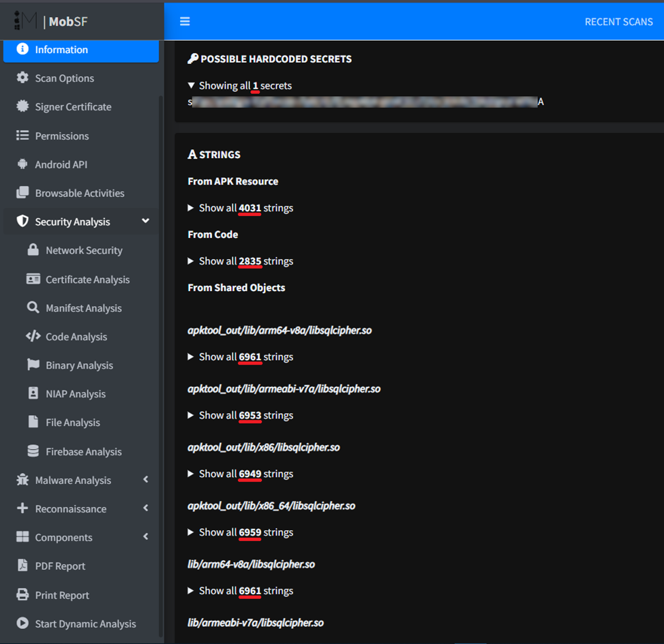This screenshot has height=644, width=664.
Task: Click the Start Dynamic Analysis play icon
Action: coord(22,624)
